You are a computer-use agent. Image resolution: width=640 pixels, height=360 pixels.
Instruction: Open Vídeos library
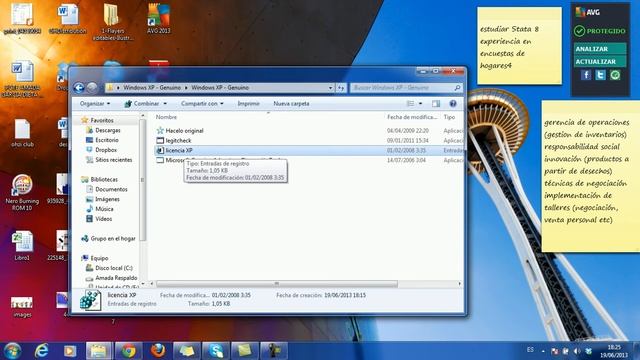(x=104, y=219)
